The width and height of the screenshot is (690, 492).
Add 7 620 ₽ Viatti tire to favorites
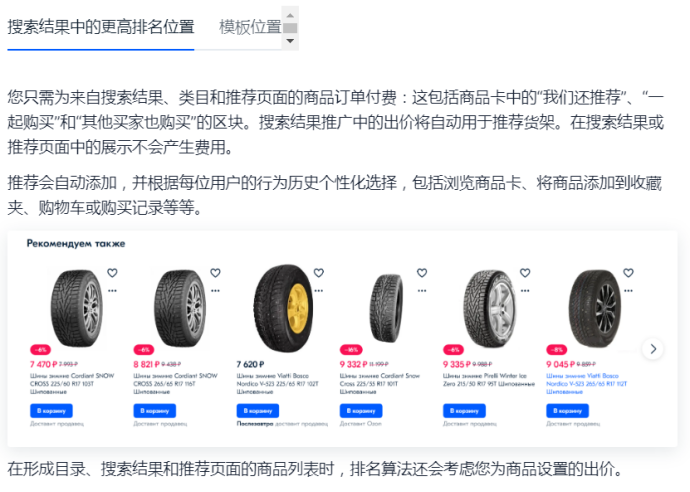click(x=319, y=273)
